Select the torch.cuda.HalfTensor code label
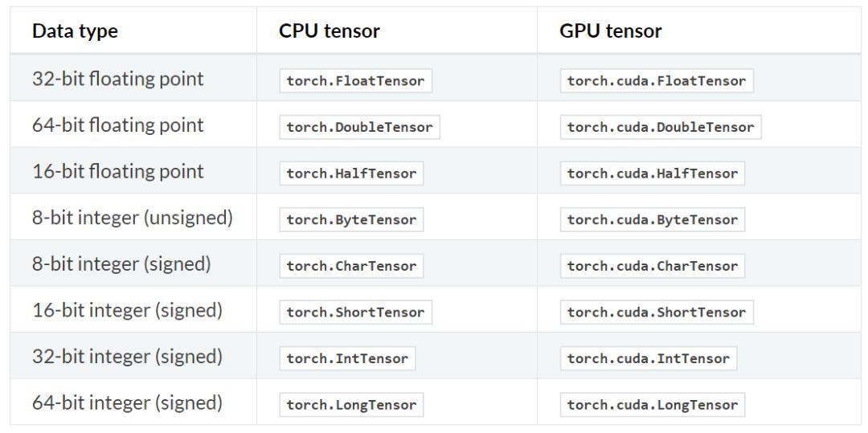This screenshot has height=433, width=868. point(652,174)
